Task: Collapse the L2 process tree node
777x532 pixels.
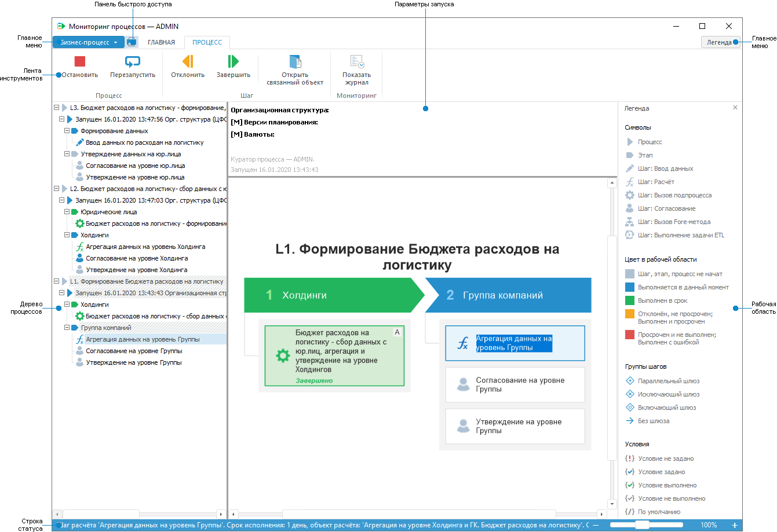Action: (56, 188)
